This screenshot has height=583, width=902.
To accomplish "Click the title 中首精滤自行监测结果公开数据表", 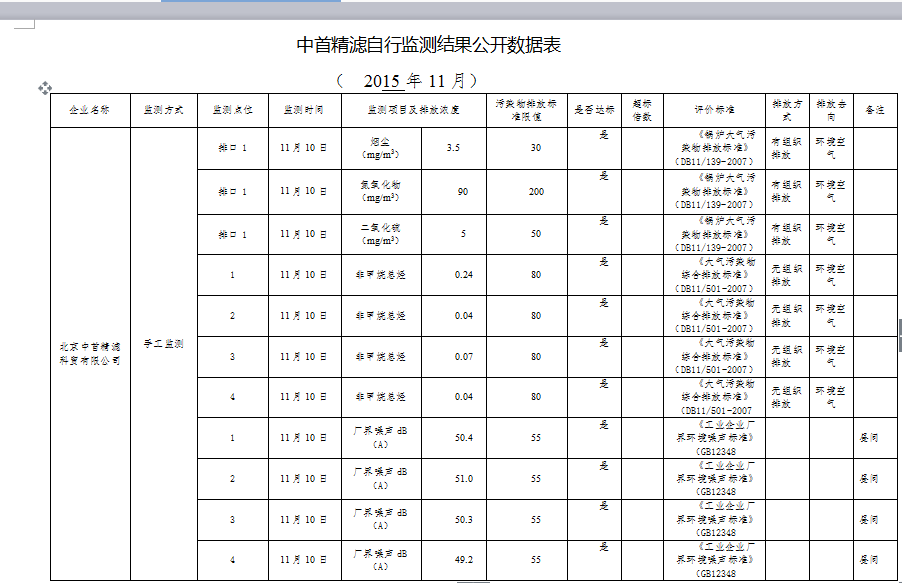I will [429, 45].
